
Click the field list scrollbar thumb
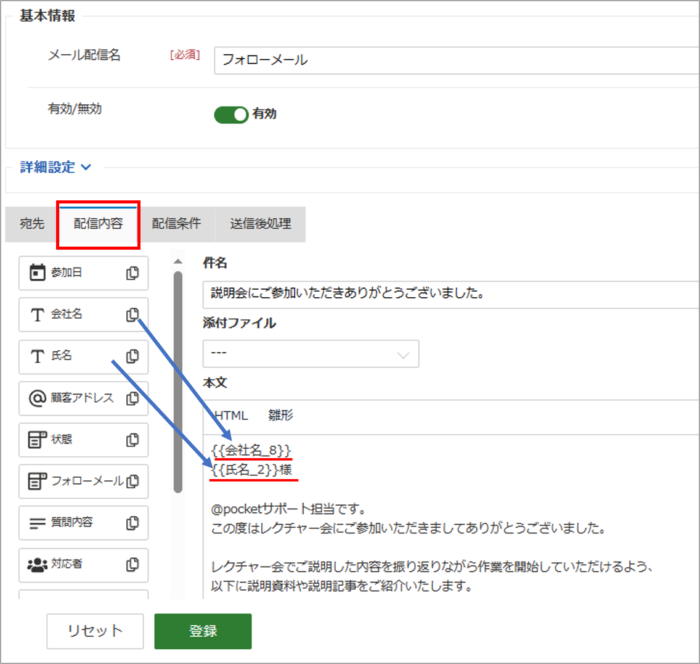[x=178, y=382]
